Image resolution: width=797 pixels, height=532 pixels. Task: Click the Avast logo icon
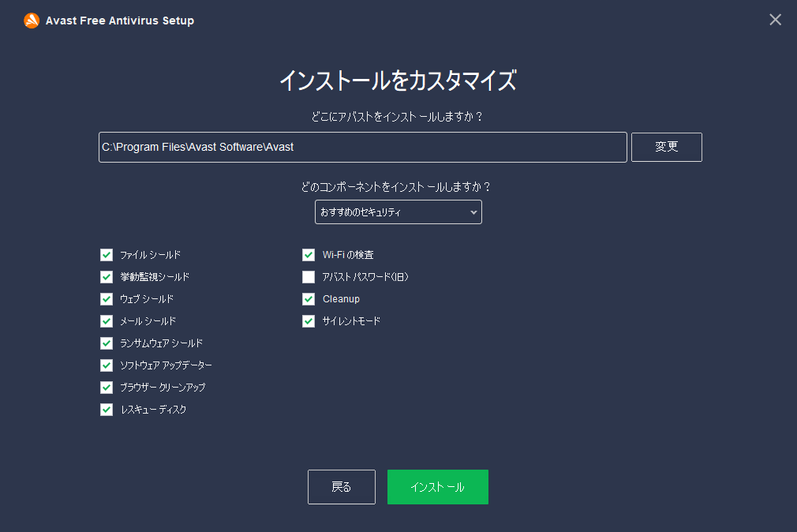pos(32,21)
